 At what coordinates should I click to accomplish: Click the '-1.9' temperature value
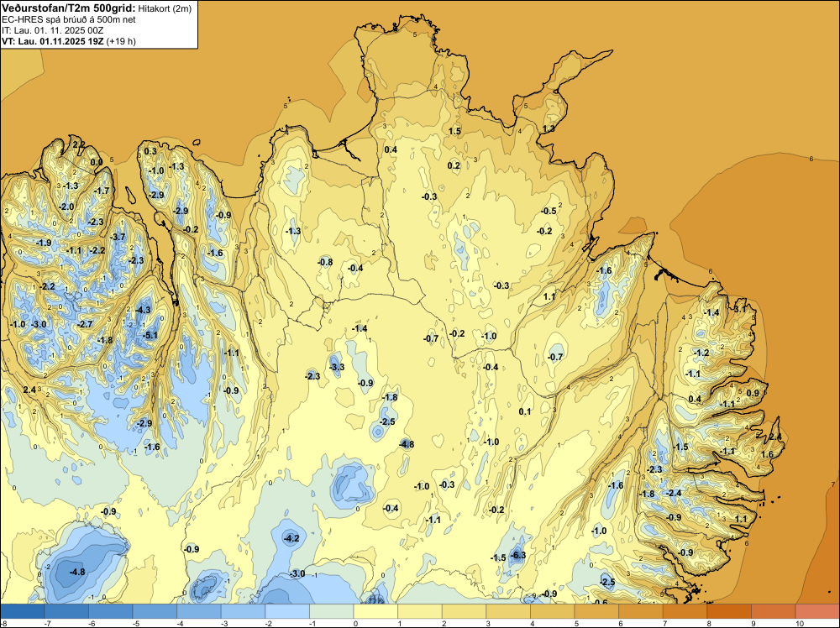click(x=44, y=243)
